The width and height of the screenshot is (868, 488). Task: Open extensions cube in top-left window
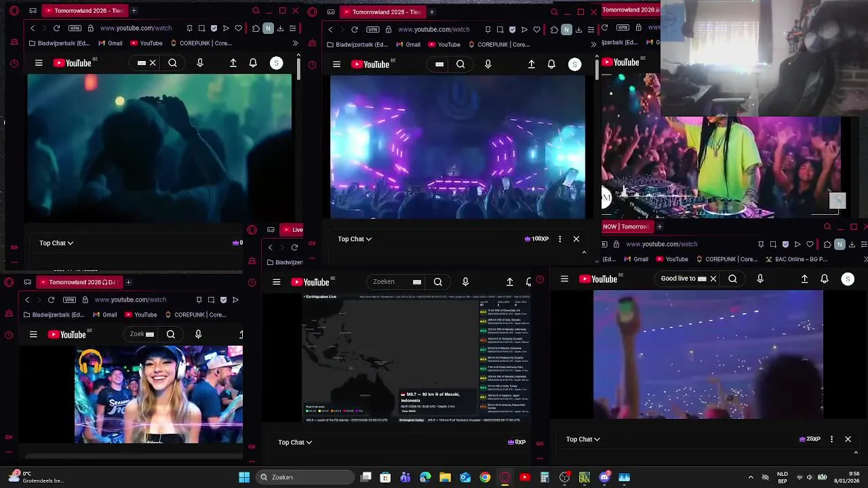[256, 28]
